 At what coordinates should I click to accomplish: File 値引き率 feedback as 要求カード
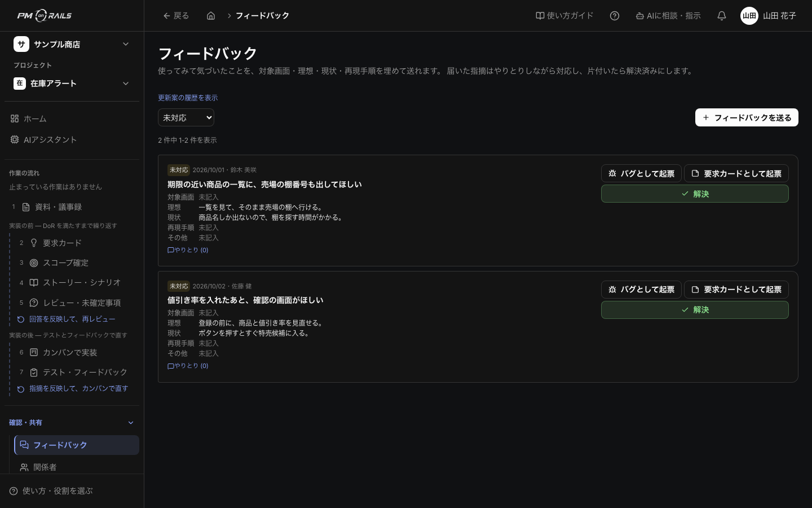click(736, 290)
